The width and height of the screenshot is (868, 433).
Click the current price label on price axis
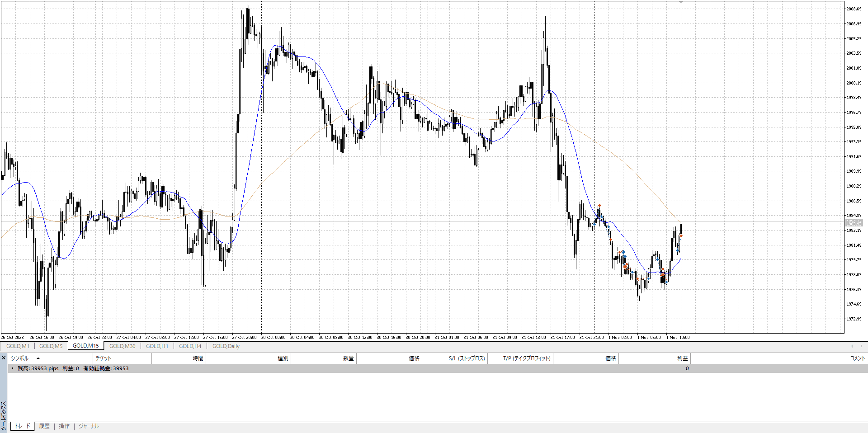(854, 223)
